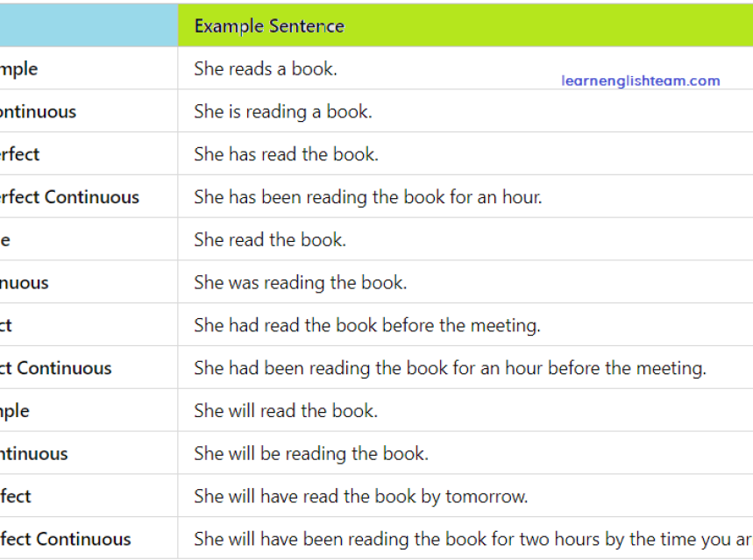Click the learnenglishteam.com watermark link
Viewport: 753px width, 560px height.
(640, 81)
